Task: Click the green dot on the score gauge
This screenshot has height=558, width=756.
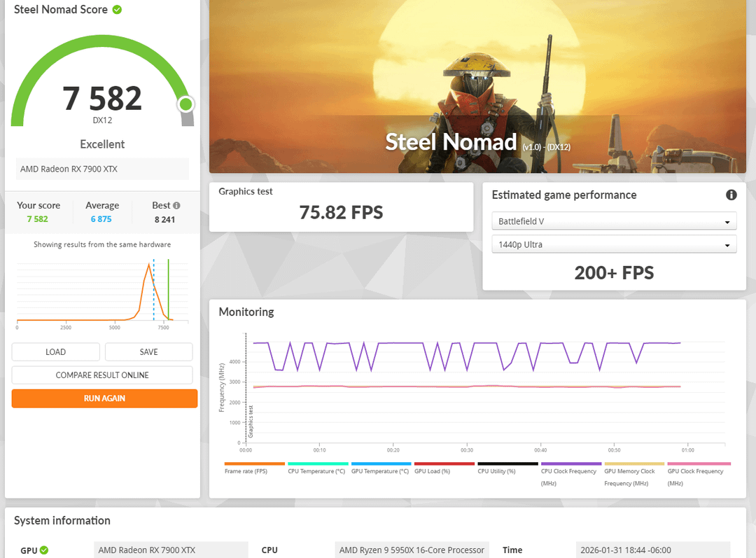Action: pos(185,104)
